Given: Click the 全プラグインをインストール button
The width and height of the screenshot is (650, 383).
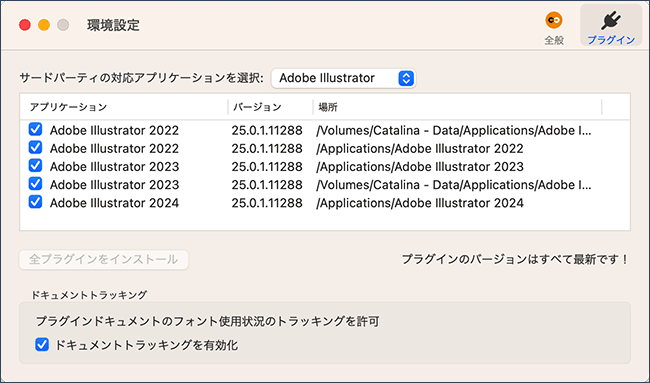Looking at the screenshot, I should [104, 260].
